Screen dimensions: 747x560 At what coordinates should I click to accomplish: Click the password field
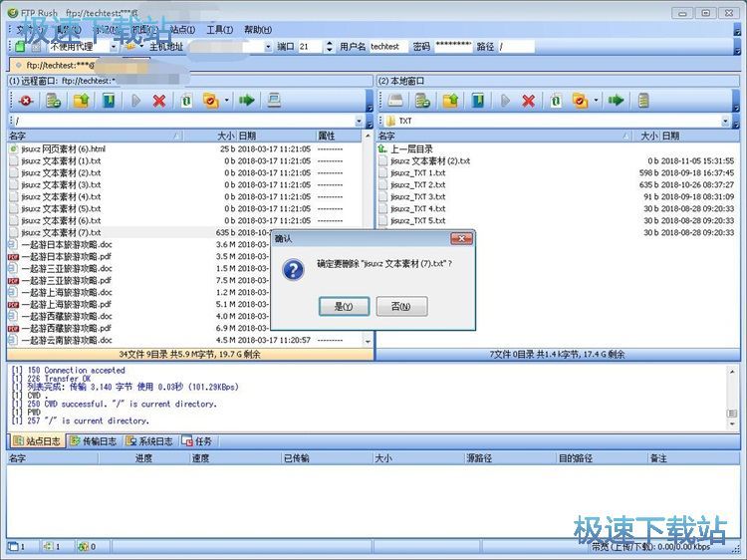453,47
